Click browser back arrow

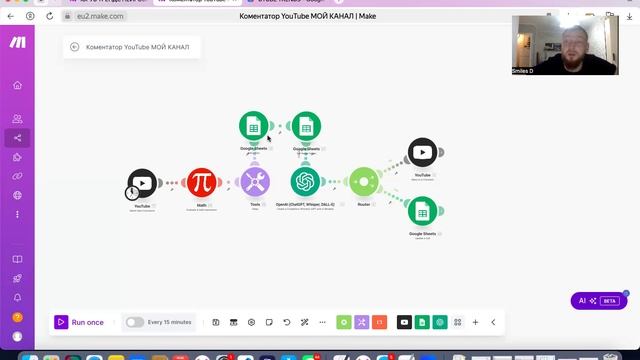(x=11, y=16)
